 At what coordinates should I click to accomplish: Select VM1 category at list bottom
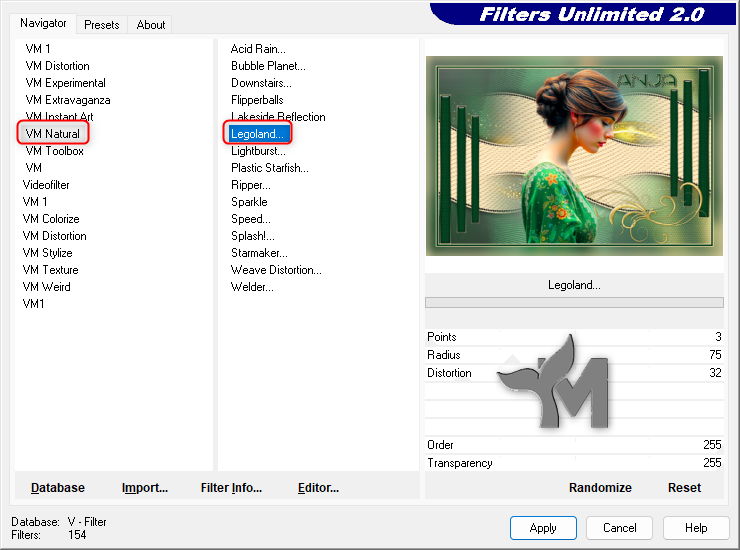34,304
